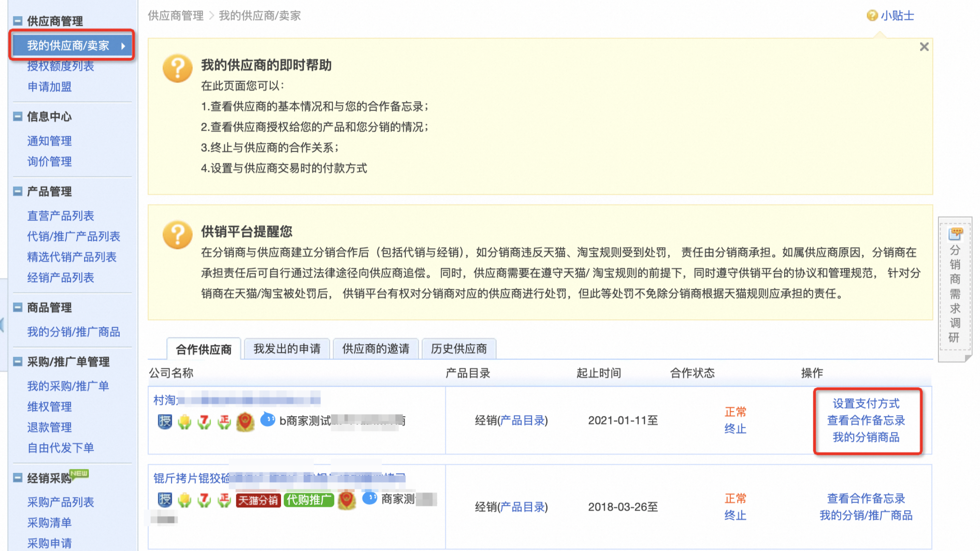Open 采购产品列表 in sidebar
The image size is (980, 551).
pos(61,502)
